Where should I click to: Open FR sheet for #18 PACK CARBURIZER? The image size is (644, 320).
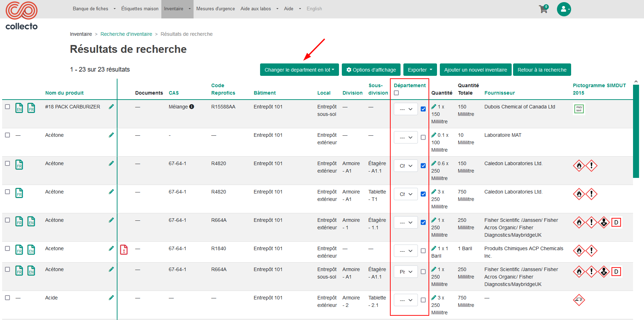(31, 108)
